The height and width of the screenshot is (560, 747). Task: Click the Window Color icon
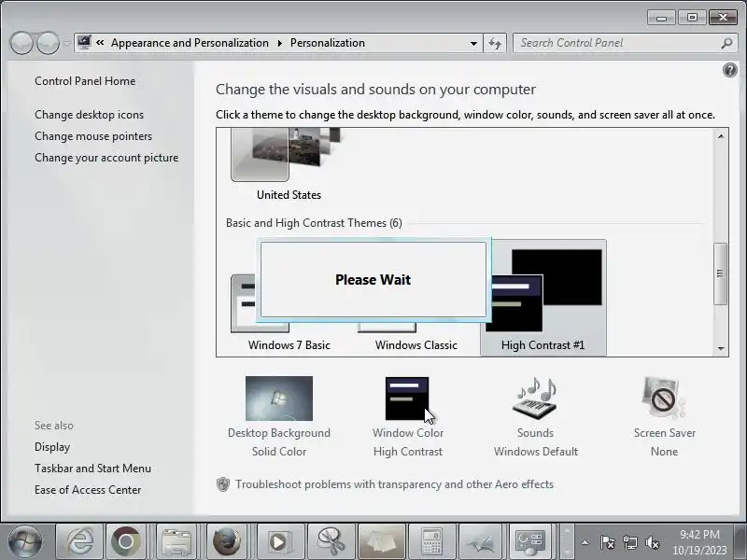pos(407,399)
